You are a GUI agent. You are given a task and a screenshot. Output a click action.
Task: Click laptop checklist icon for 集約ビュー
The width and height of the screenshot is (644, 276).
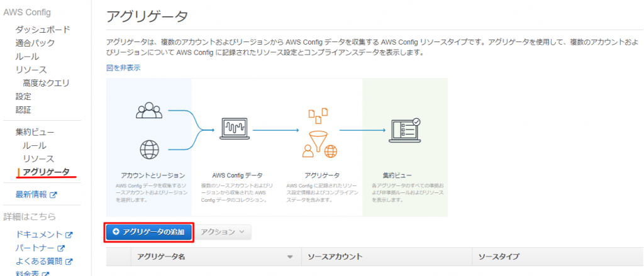coord(405,130)
